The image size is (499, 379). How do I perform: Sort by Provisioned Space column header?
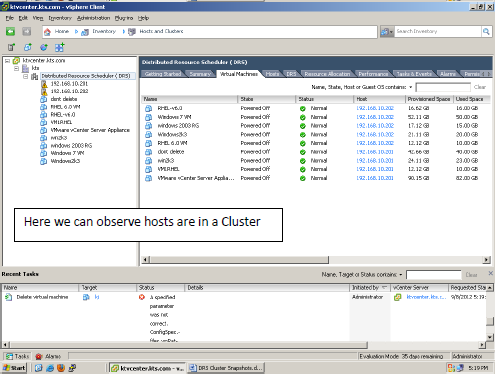(x=429, y=99)
